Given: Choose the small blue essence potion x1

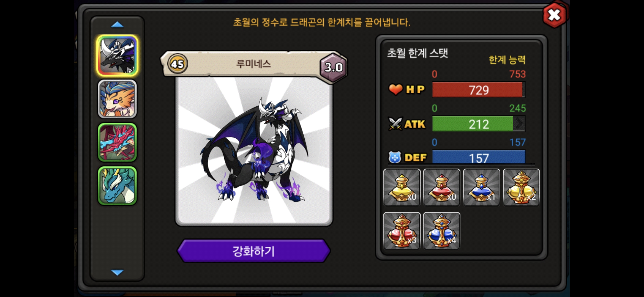Looking at the screenshot, I should click(x=482, y=188).
